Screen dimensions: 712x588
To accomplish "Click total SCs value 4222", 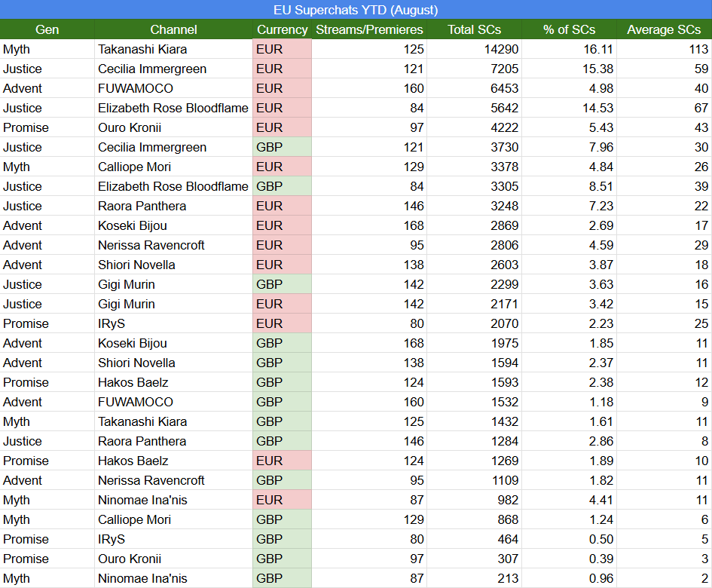I will pyautogui.click(x=504, y=127).
